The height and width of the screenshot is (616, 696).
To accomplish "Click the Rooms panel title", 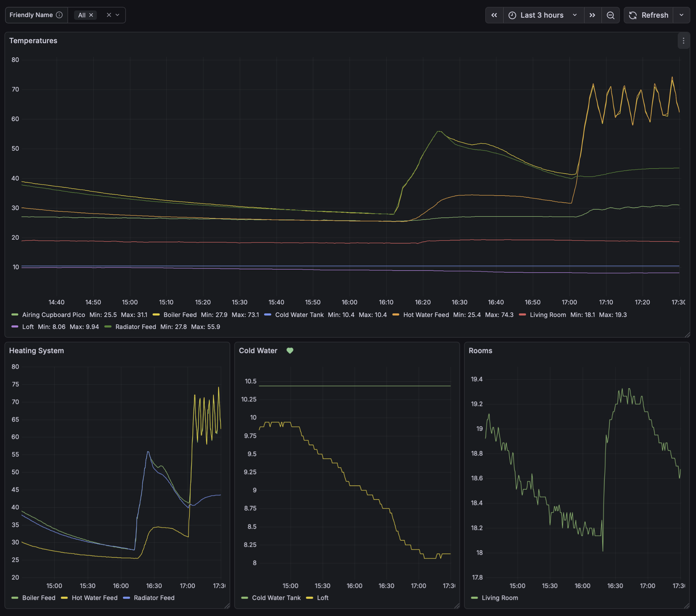I will pos(480,351).
